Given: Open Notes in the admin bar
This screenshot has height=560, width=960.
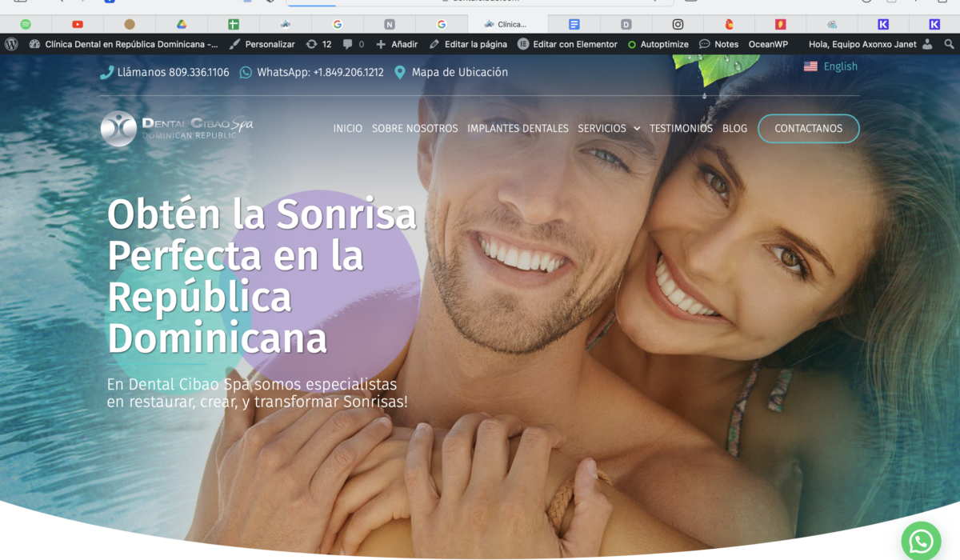Looking at the screenshot, I should coord(719,44).
